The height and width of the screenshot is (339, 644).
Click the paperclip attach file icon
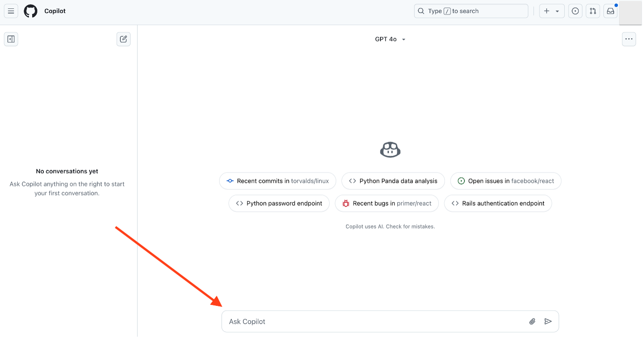pos(532,322)
